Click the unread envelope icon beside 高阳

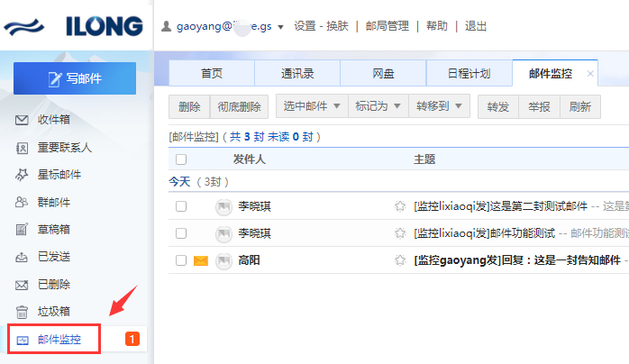point(201,260)
